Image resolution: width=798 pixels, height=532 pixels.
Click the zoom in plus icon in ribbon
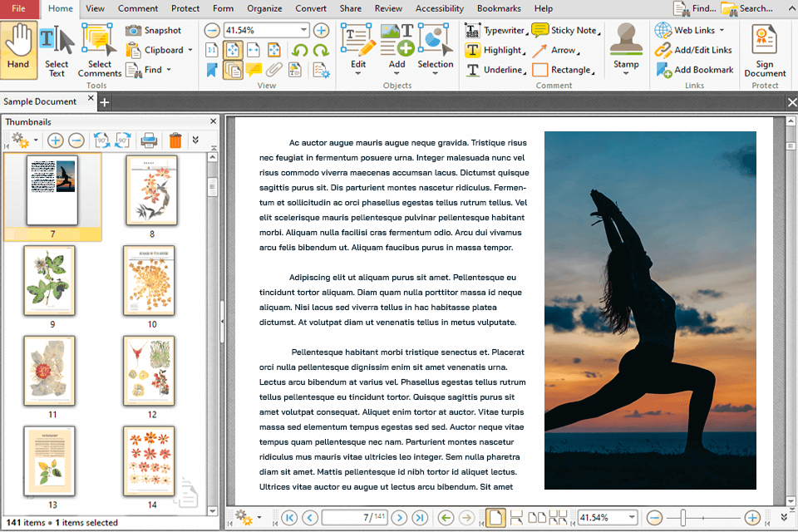tap(321, 31)
